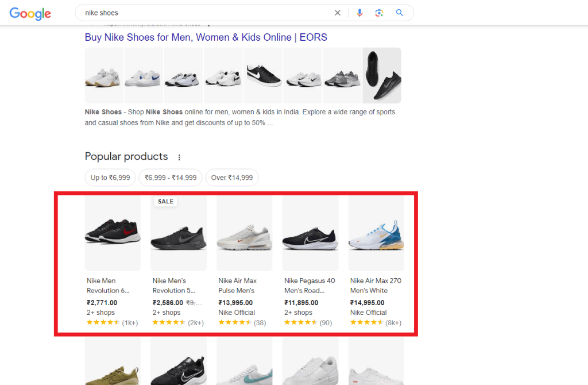Click Nike Official seller under Air Max Pulse
This screenshot has width=588, height=385.
pyautogui.click(x=237, y=313)
